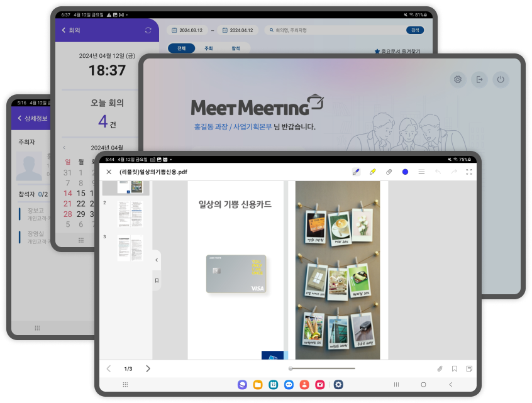This screenshot has width=532, height=403.
Task: Open page 2 thumbnail in sidebar
Action: click(130, 214)
